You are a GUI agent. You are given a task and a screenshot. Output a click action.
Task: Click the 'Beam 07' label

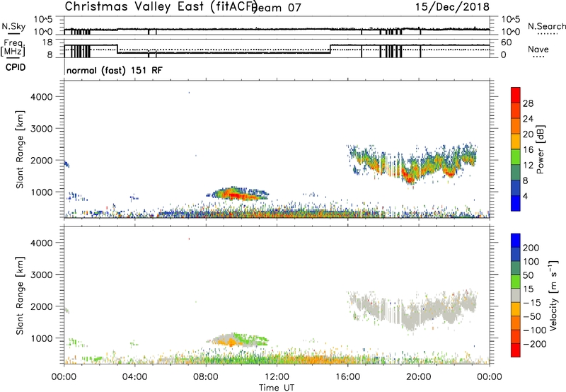277,8
